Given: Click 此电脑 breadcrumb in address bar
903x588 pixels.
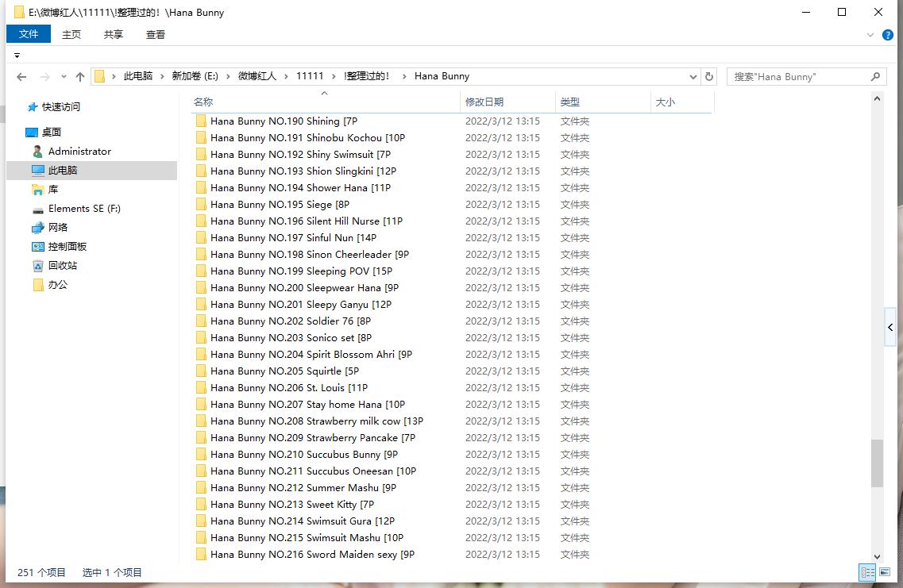Looking at the screenshot, I should (x=138, y=76).
